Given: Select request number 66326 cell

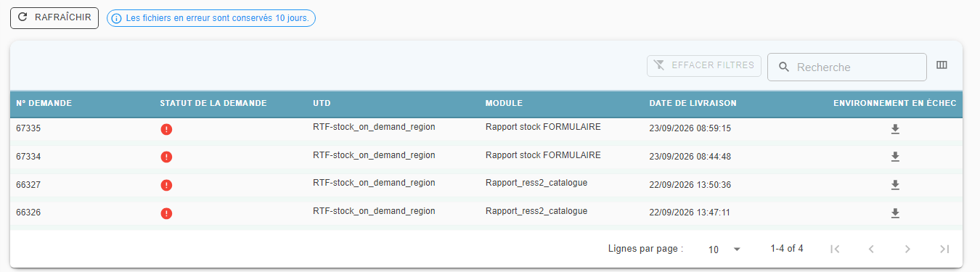Looking at the screenshot, I should [28, 213].
